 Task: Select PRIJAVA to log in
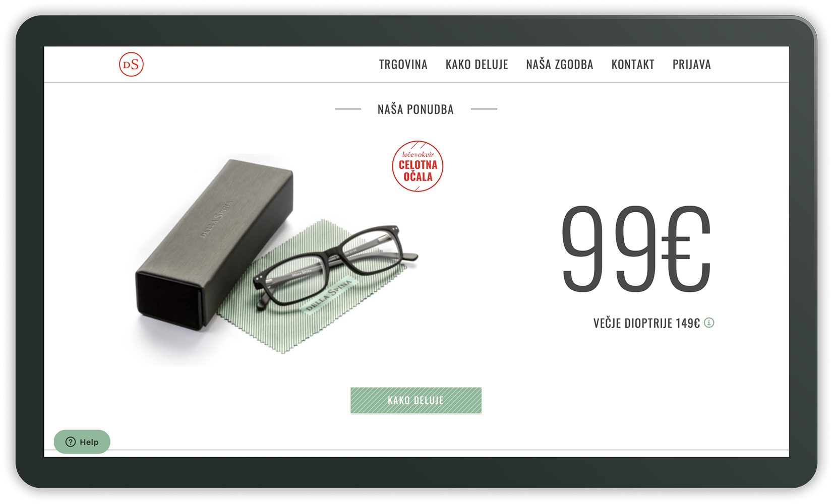tap(691, 65)
